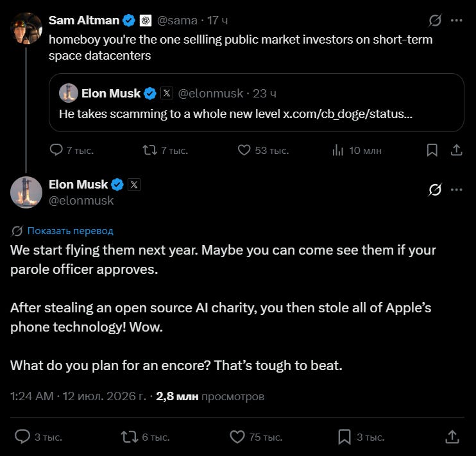Reply to Sam Altman's tweet
Screen dimensions: 476x456
[x=56, y=150]
